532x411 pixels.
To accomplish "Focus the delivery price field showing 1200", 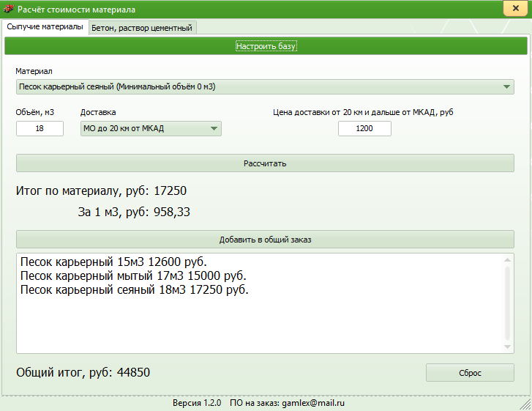I will [364, 129].
